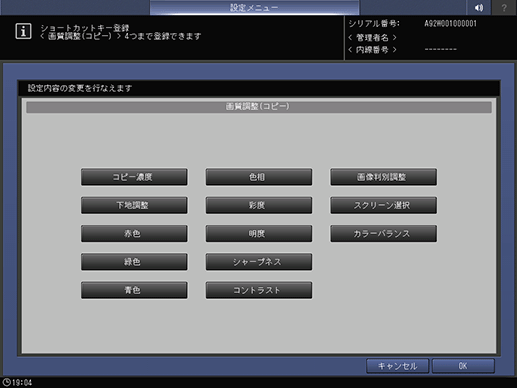This screenshot has height=388, width=517.
Task: Select the 彩度 button
Action: pyautogui.click(x=259, y=205)
